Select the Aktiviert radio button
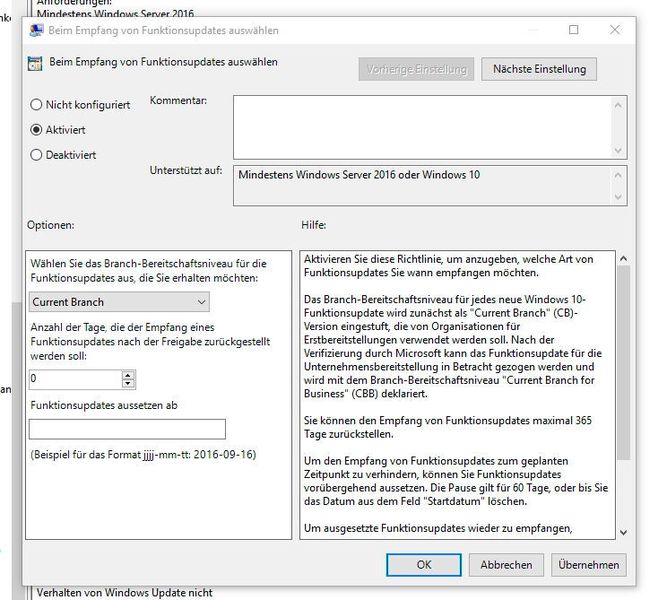 point(37,130)
